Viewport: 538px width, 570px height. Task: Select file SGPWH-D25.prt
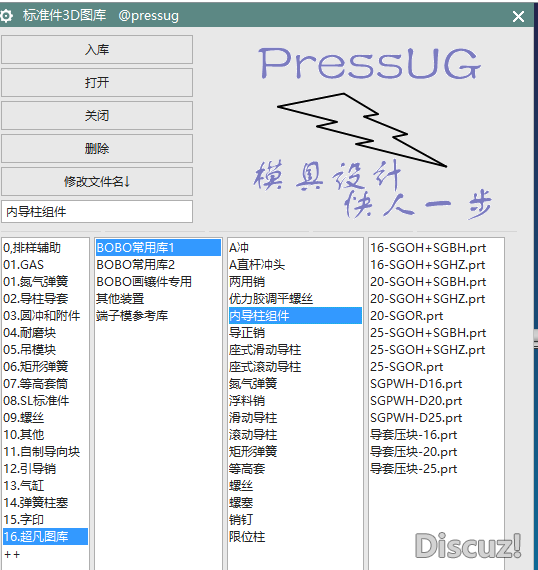436,418
